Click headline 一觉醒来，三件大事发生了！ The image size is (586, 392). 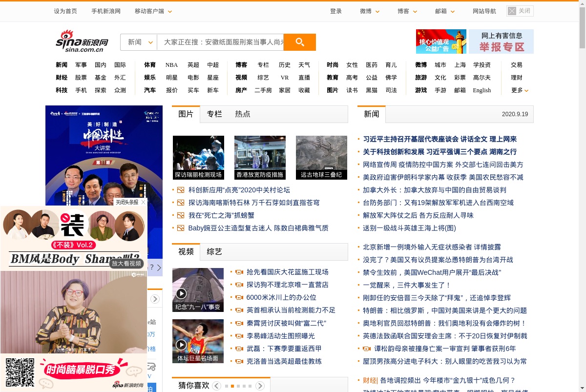[407, 285]
